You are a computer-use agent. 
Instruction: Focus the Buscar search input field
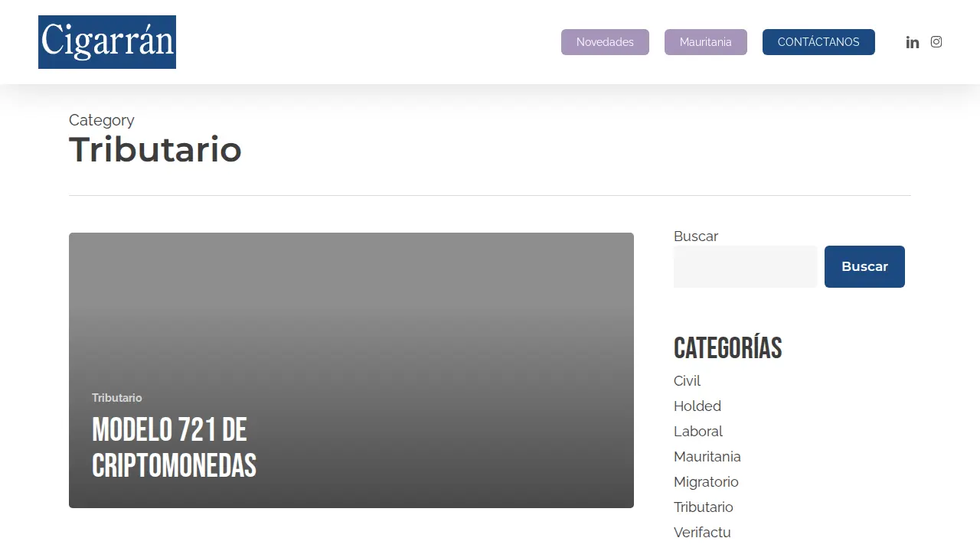[x=746, y=266]
